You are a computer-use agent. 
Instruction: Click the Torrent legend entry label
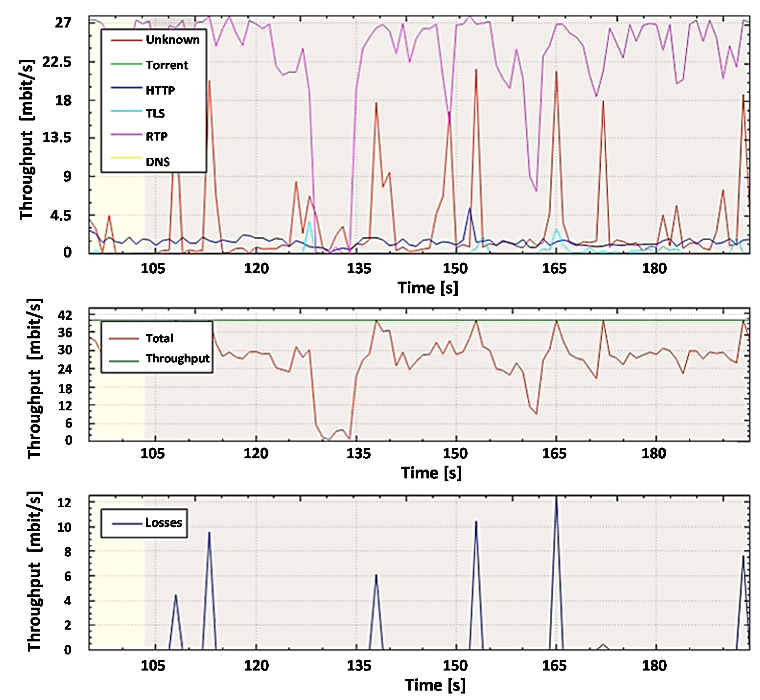pyautogui.click(x=167, y=65)
